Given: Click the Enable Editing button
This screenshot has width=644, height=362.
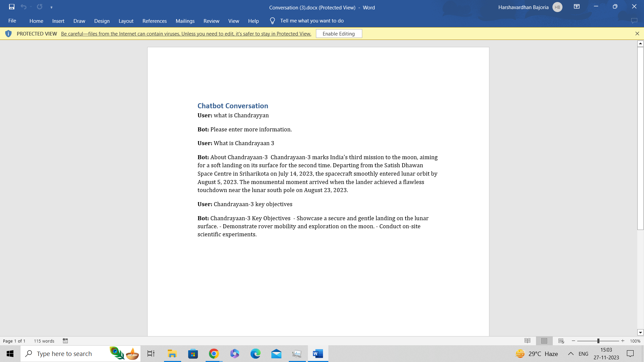Looking at the screenshot, I should [339, 34].
